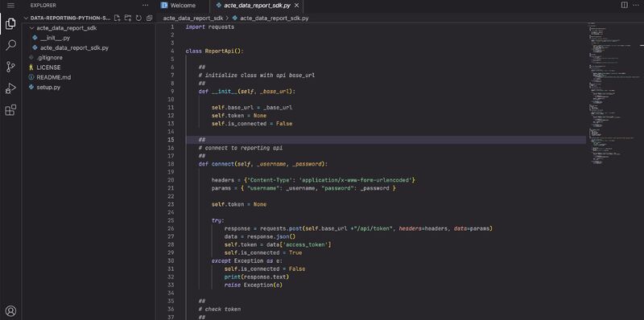Open the Accounts icon at bottom
This screenshot has height=320, width=644.
[10, 311]
